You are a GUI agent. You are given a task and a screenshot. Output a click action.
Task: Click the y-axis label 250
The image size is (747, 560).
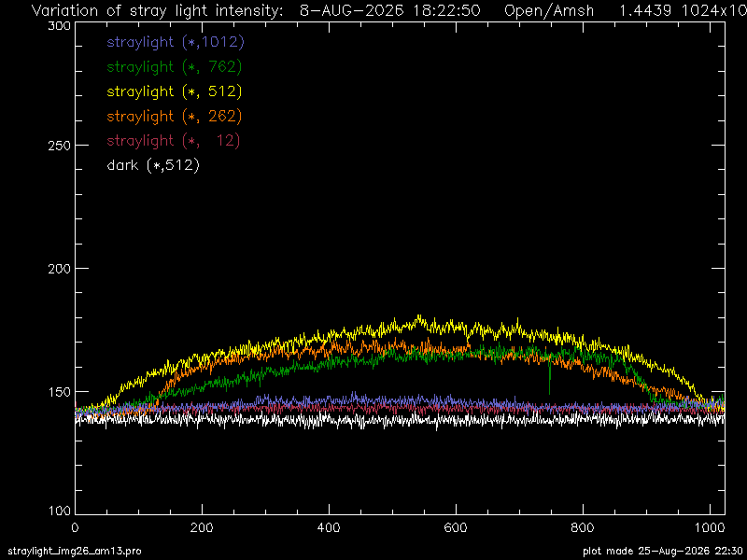tap(60, 146)
